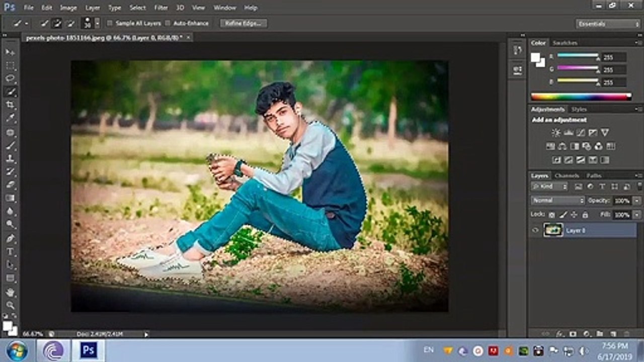Enable Sample All Layers checkbox
This screenshot has height=362, width=644.
coord(110,23)
